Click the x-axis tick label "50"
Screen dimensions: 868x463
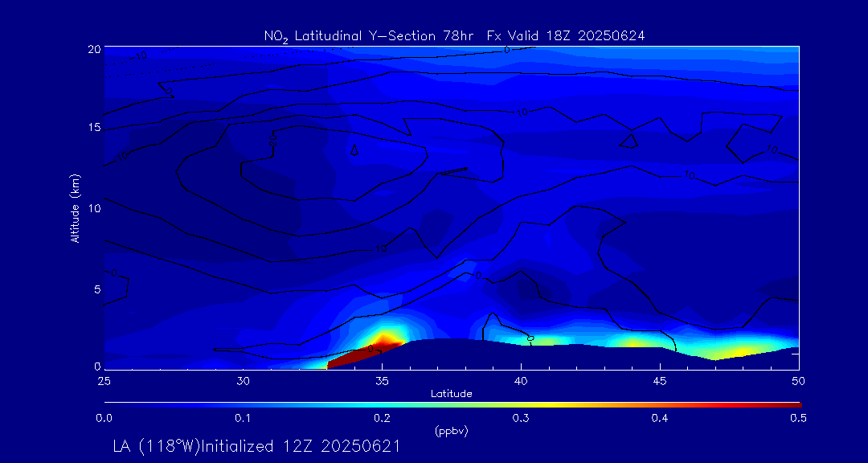click(799, 382)
